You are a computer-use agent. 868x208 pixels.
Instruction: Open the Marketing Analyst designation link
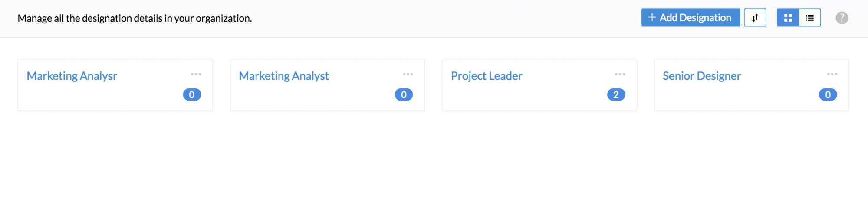[x=284, y=76]
